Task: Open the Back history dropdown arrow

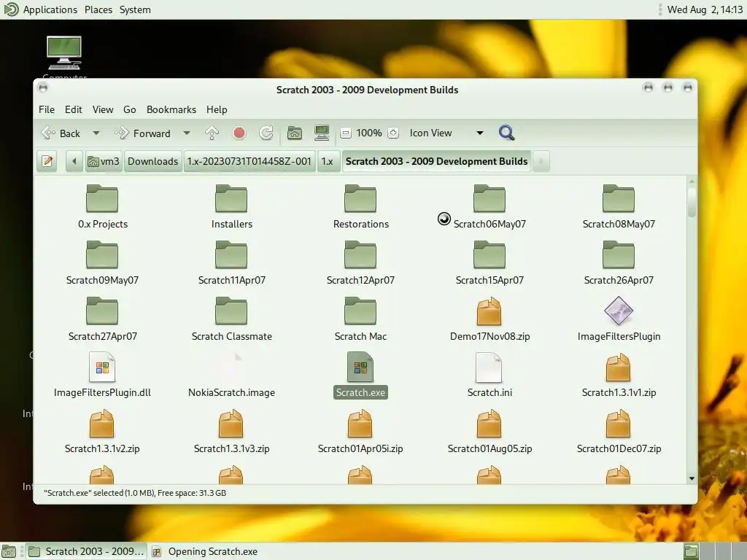Action: click(x=96, y=133)
